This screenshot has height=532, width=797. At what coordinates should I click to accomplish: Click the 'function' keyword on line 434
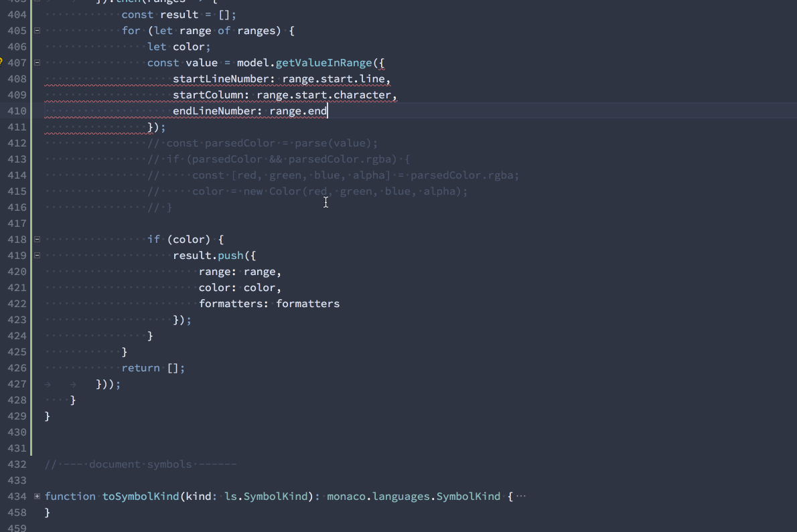coord(70,496)
